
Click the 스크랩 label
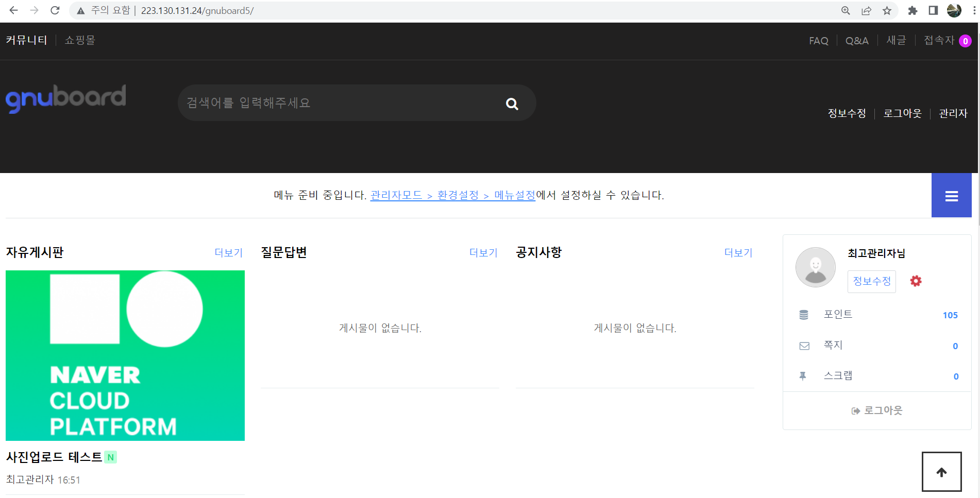(x=838, y=375)
